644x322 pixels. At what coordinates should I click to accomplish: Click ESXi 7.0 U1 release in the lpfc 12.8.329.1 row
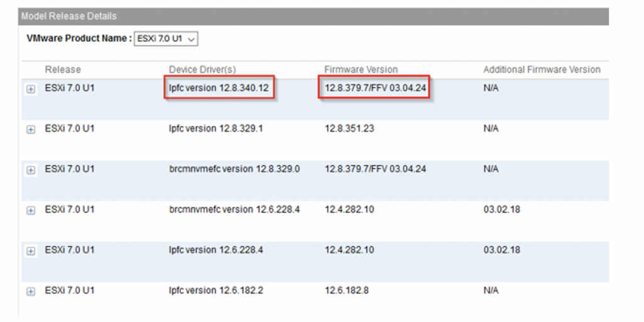[x=69, y=128]
